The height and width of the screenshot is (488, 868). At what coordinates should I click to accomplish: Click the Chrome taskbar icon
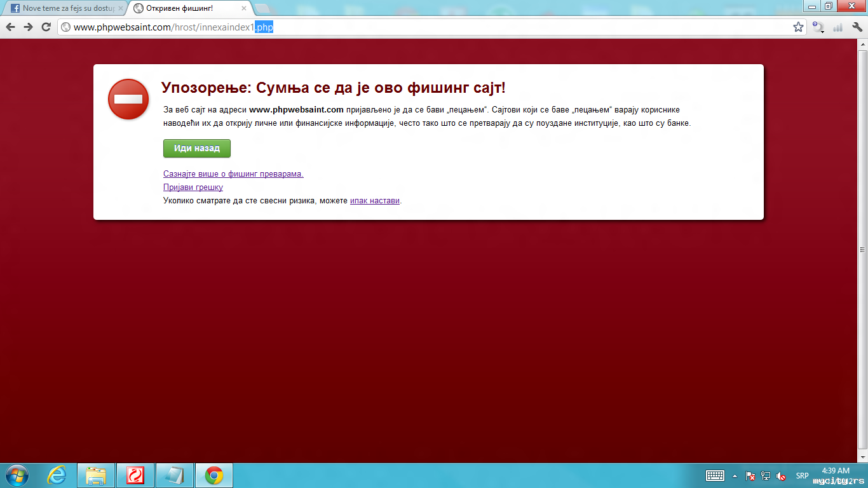pos(214,475)
